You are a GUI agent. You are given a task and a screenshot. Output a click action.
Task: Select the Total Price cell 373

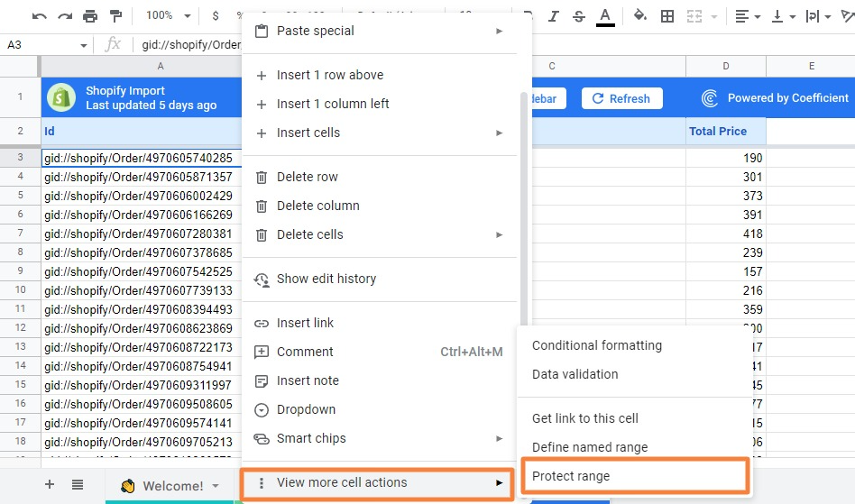[x=726, y=197]
